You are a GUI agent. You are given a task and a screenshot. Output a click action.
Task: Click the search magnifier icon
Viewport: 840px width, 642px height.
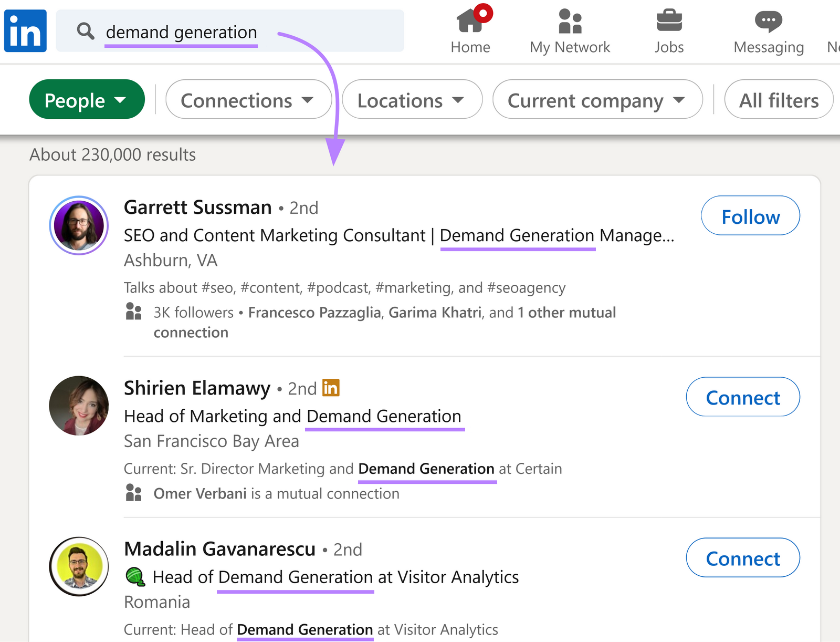point(85,32)
